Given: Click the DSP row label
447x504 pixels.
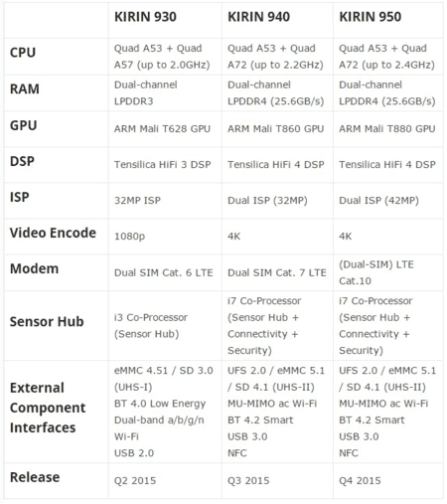Looking at the screenshot, I should [22, 161].
